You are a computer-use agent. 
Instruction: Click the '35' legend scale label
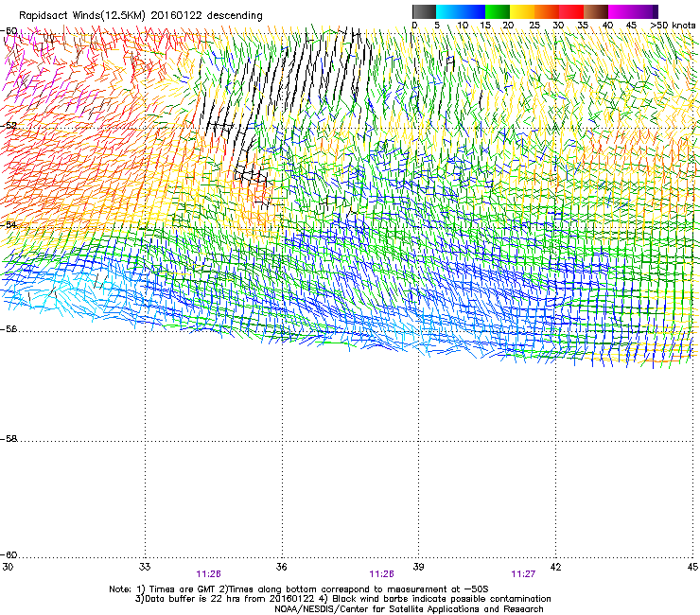point(583,25)
